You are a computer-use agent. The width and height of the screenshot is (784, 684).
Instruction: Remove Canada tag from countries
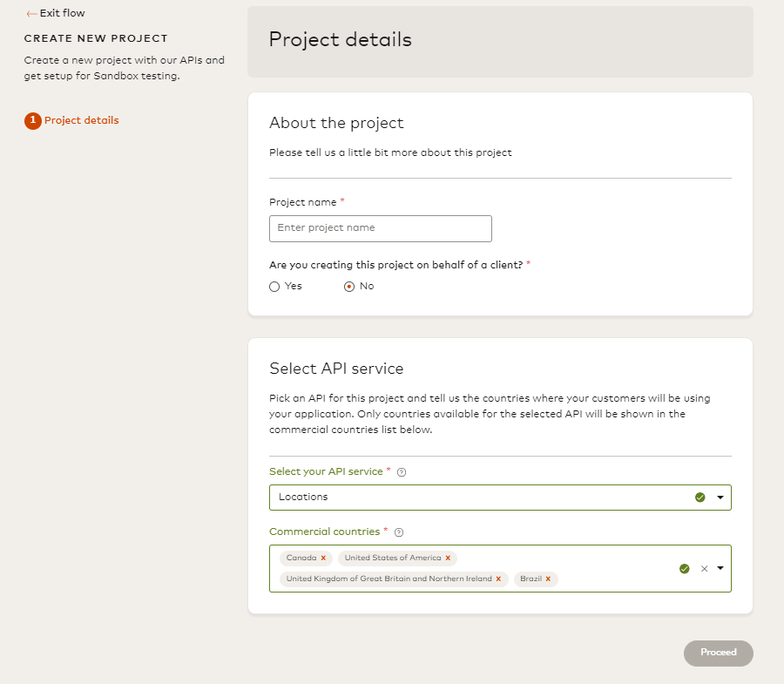pyautogui.click(x=323, y=558)
